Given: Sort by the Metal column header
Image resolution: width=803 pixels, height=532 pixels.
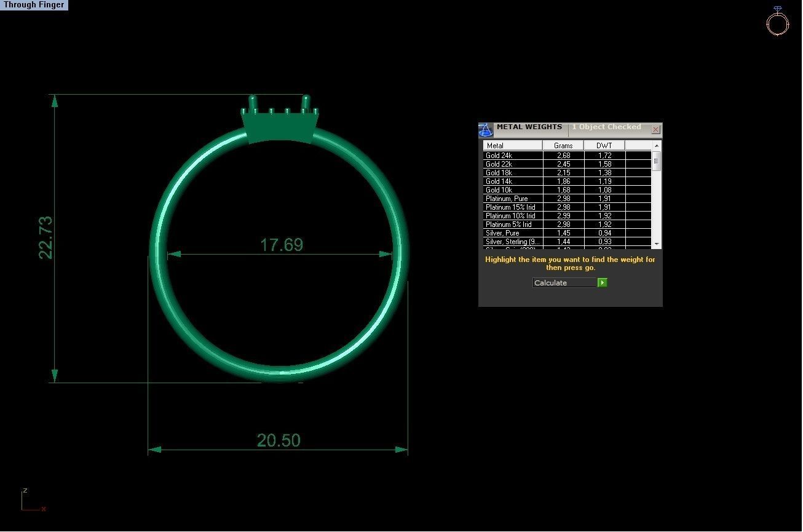Looking at the screenshot, I should tap(513, 146).
